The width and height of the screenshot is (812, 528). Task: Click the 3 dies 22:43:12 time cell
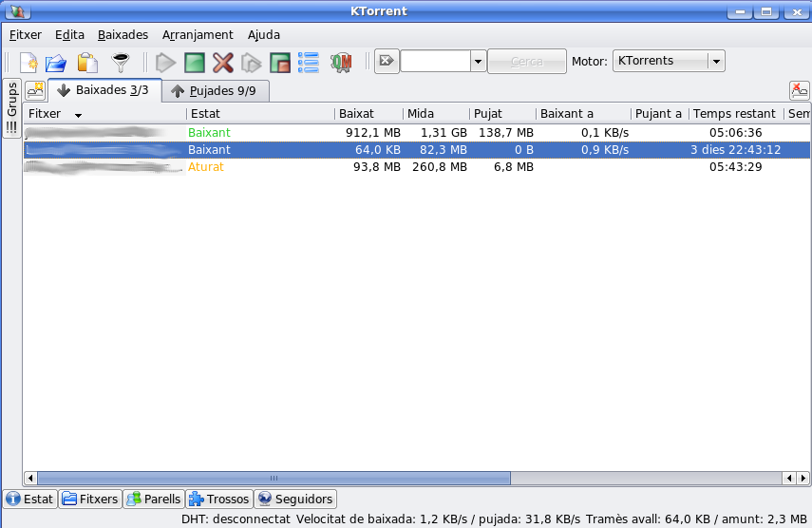click(735, 150)
